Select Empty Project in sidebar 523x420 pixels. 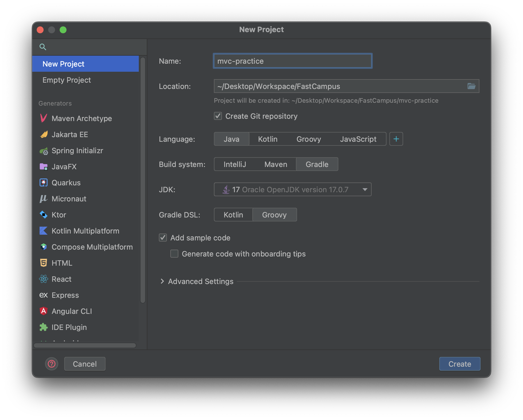pyautogui.click(x=85, y=80)
